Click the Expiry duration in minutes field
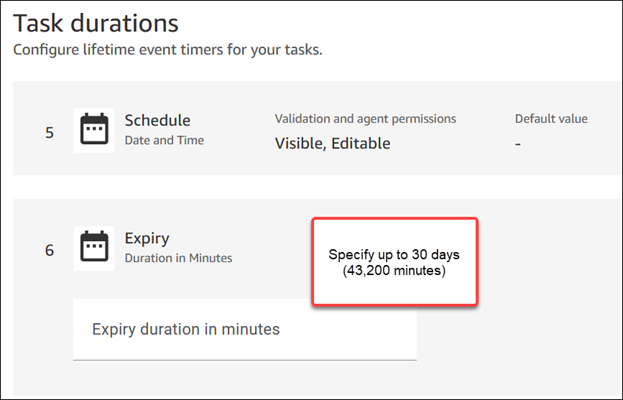This screenshot has width=623, height=400. 245,329
